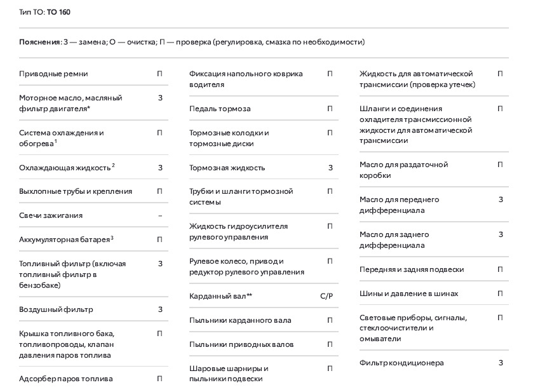Select 'Выхлопные трубы и крепления' text
547x392 pixels.
coord(76,191)
